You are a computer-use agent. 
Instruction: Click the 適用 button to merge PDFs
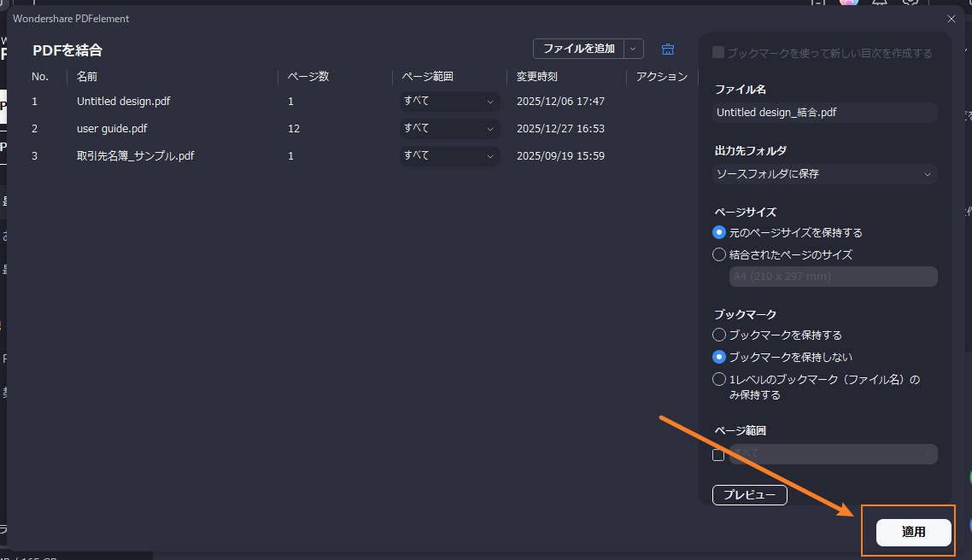pos(912,531)
